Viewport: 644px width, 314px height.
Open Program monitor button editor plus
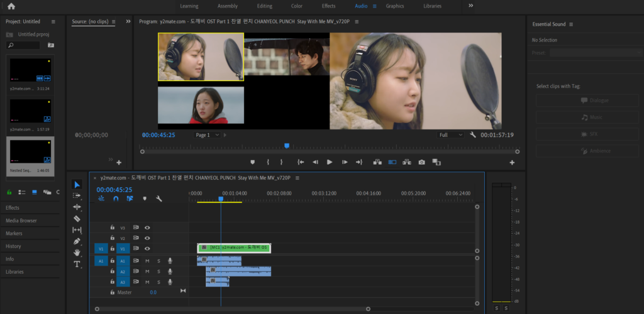pyautogui.click(x=512, y=163)
